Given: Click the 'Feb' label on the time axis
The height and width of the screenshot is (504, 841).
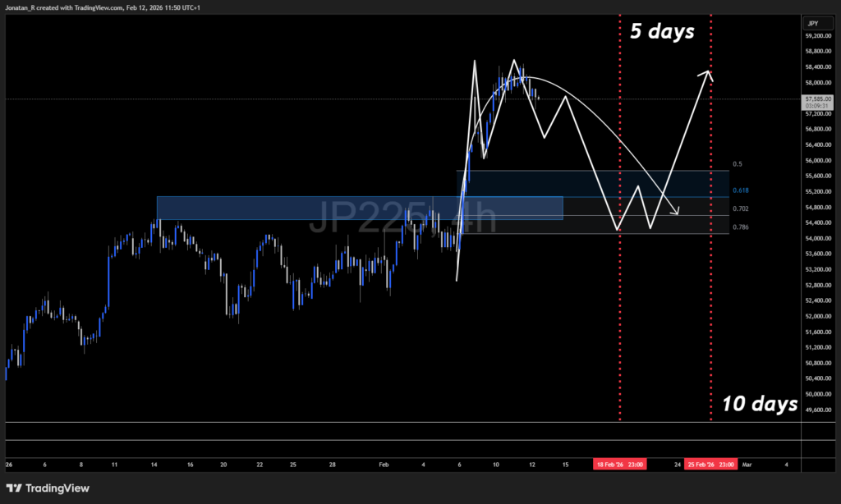Looking at the screenshot, I should click(x=383, y=464).
